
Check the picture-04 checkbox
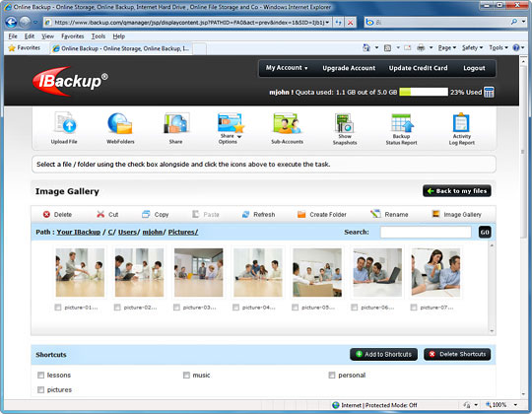point(235,308)
